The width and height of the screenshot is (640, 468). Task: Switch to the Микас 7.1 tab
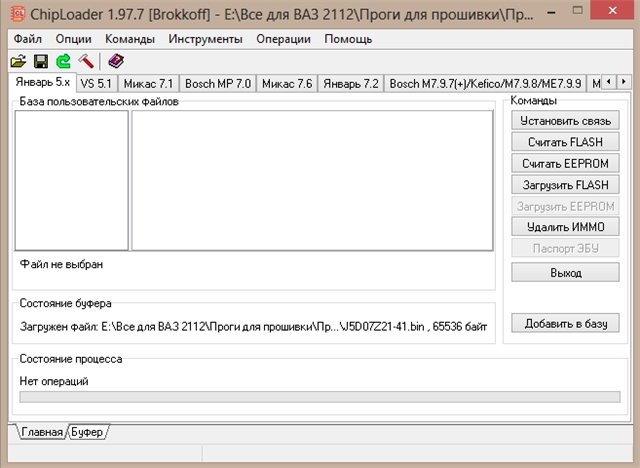pos(149,84)
